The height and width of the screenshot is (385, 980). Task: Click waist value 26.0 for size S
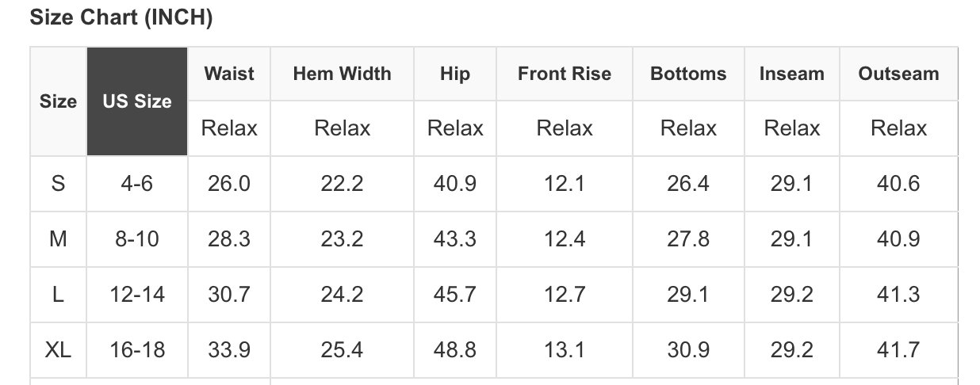point(229,184)
